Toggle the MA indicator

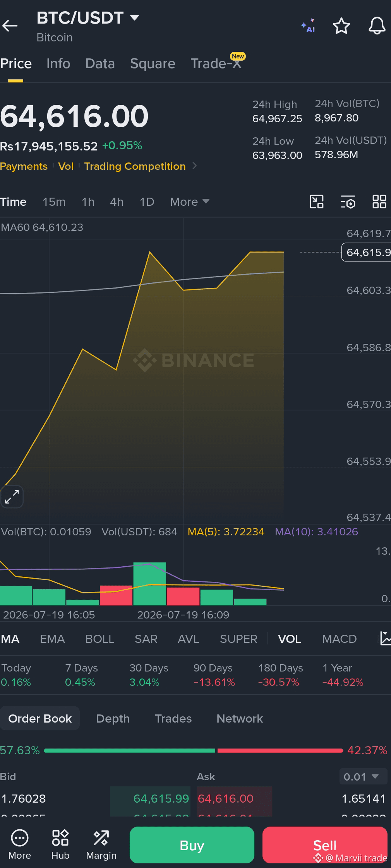pos(10,639)
